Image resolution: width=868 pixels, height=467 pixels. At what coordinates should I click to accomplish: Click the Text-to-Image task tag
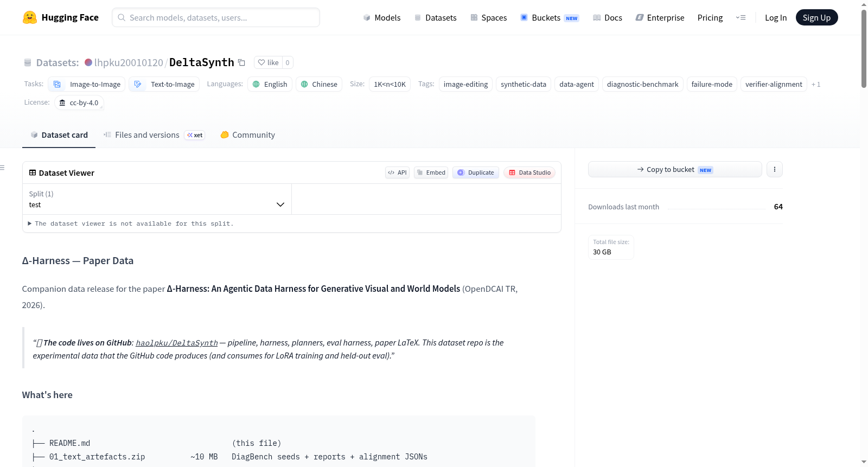(x=164, y=84)
